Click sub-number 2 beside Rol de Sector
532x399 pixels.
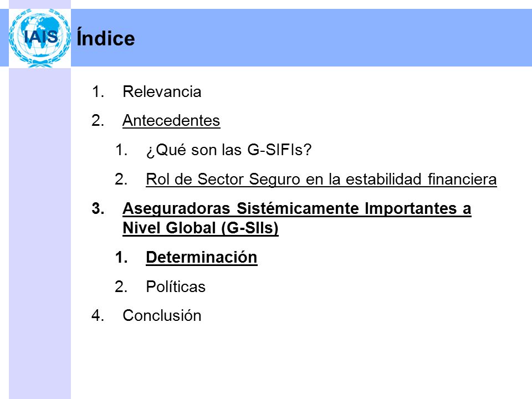point(121,179)
